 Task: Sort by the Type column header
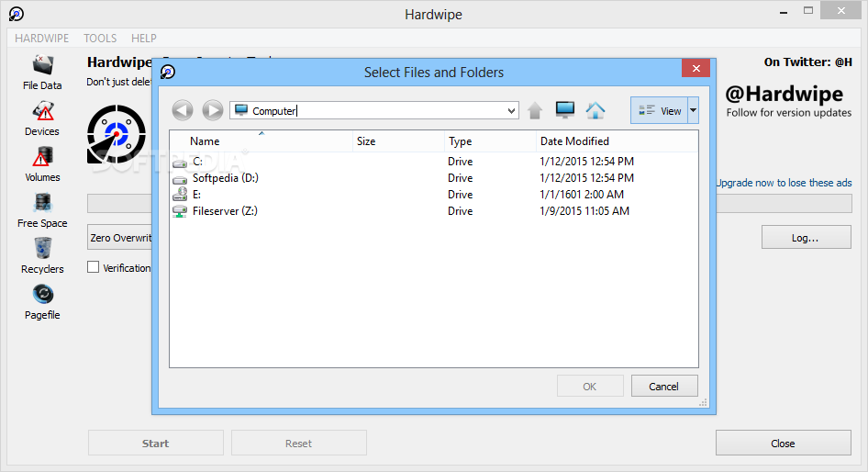pyautogui.click(x=491, y=141)
